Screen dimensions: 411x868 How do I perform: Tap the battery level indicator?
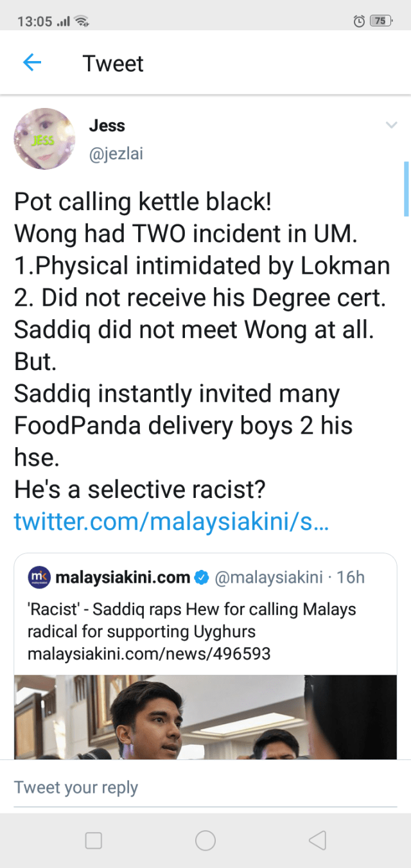pos(381,21)
